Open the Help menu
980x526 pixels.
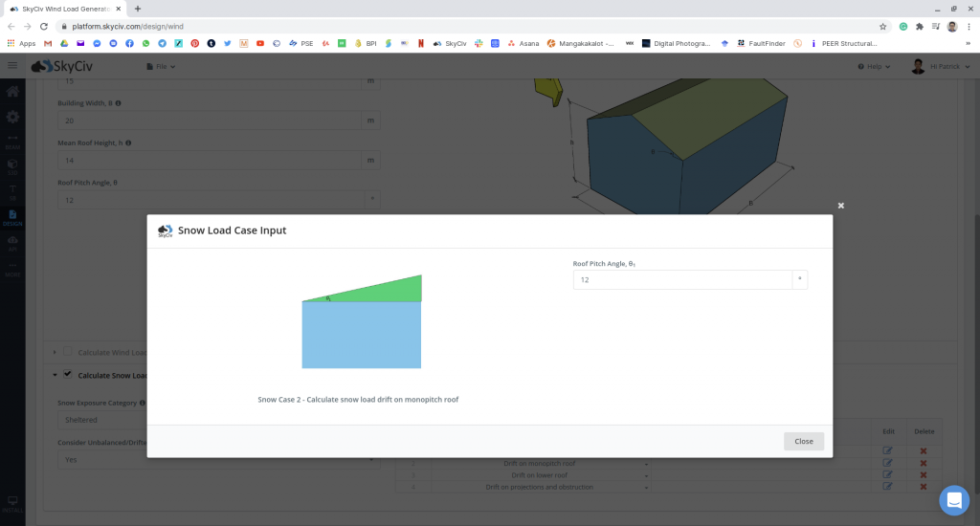pos(875,66)
